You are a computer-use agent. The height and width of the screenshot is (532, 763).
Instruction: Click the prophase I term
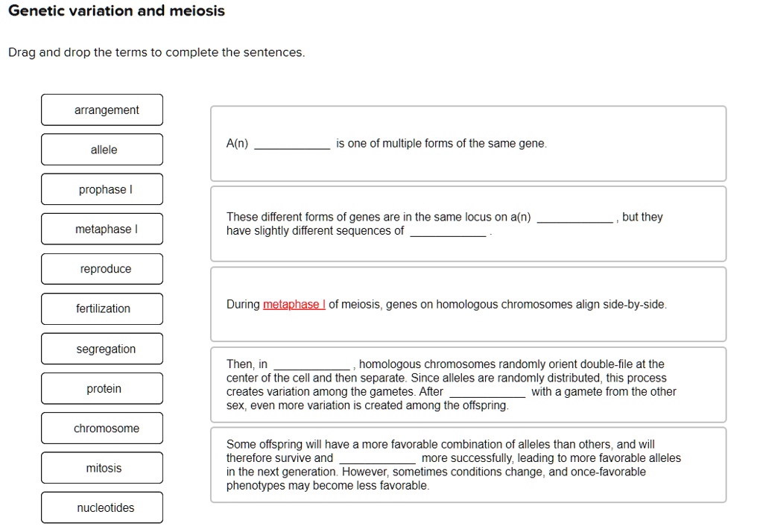[101, 189]
